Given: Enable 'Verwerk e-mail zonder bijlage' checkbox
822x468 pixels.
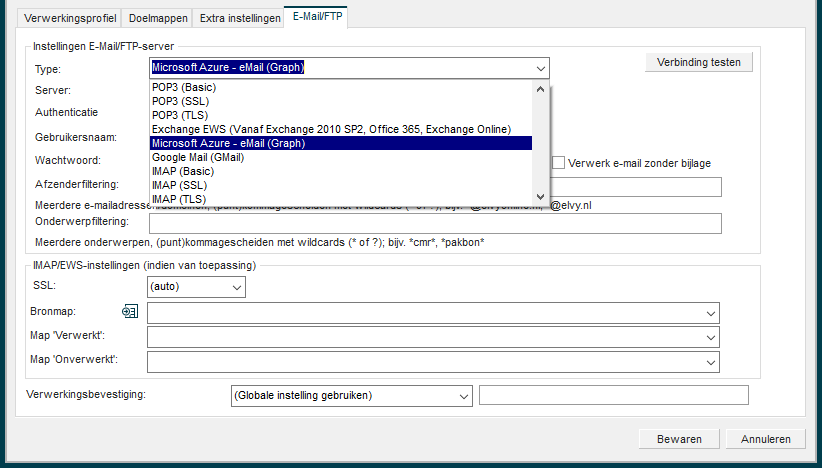Looking at the screenshot, I should click(x=559, y=163).
